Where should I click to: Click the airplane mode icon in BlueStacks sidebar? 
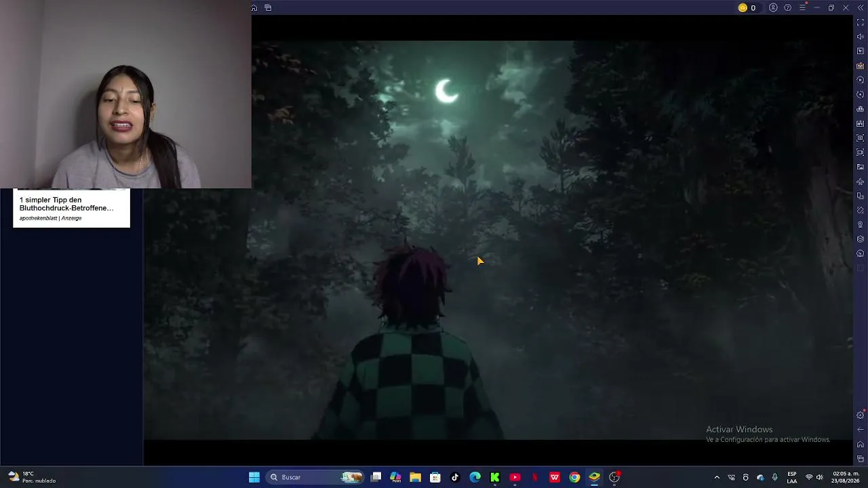[861, 182]
